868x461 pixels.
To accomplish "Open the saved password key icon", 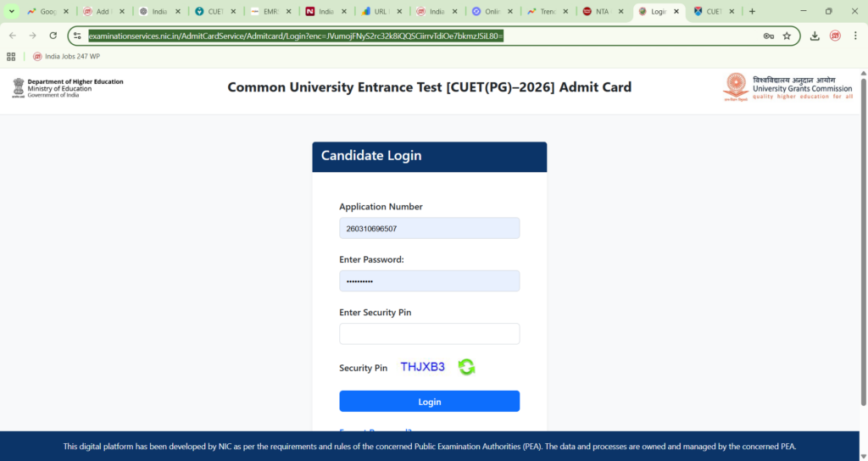I will coord(768,36).
